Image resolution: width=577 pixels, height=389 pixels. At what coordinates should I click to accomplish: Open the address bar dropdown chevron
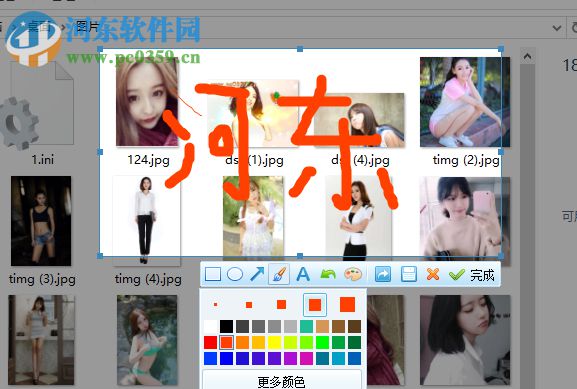pyautogui.click(x=557, y=28)
